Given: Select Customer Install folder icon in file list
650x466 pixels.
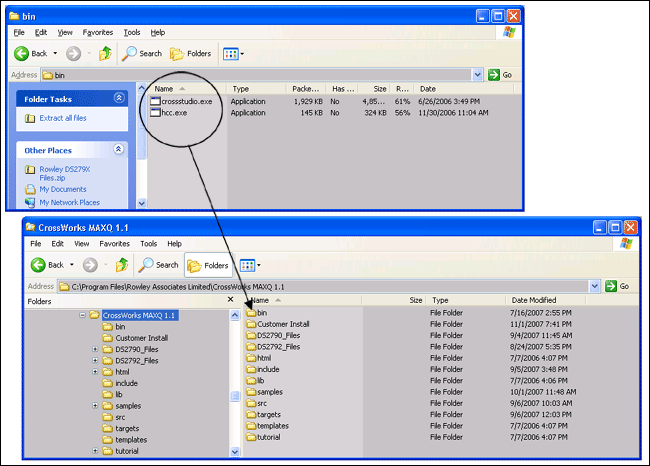Looking at the screenshot, I should [252, 324].
